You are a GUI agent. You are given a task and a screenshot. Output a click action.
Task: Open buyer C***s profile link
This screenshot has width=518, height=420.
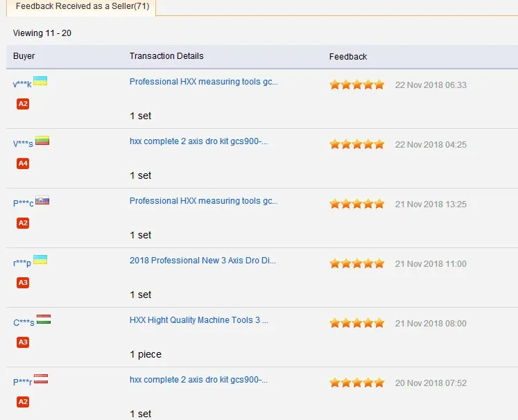[x=24, y=322]
